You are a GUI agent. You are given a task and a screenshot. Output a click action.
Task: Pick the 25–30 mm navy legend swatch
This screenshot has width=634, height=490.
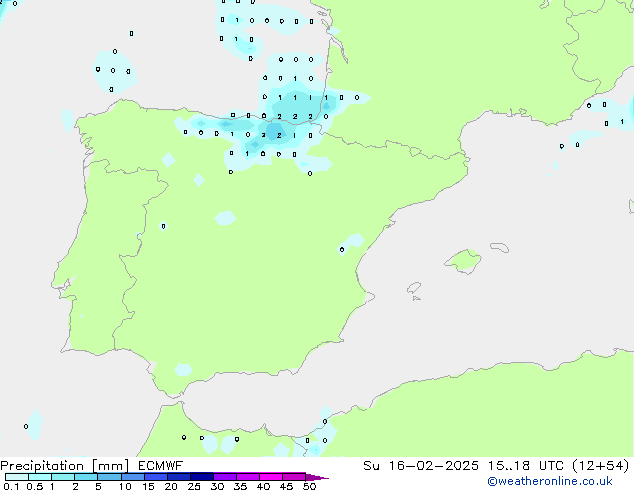(x=202, y=477)
